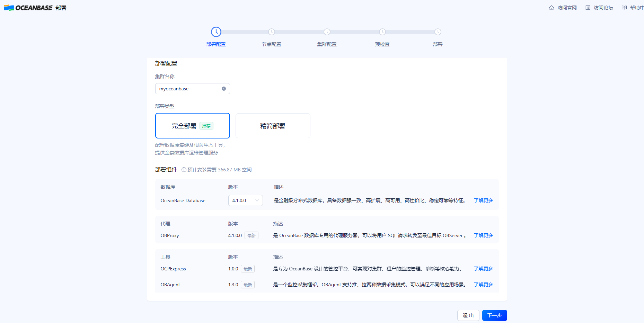Open 了解更多 for OBAgent

click(484, 285)
